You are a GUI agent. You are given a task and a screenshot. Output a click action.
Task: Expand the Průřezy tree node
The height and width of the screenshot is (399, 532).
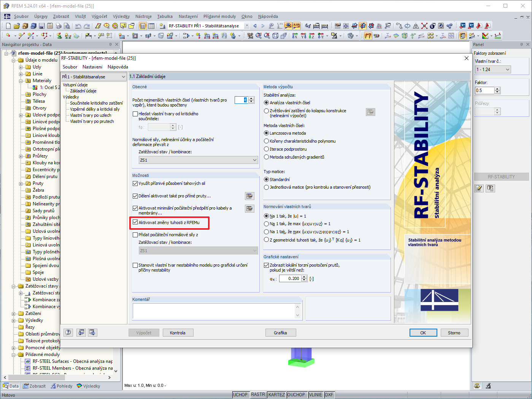[21, 156]
